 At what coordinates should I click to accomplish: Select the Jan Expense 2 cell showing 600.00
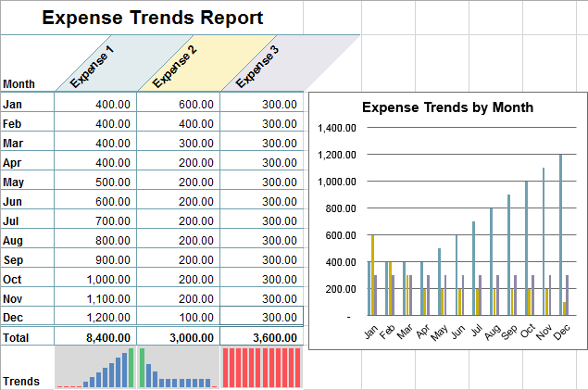(179, 104)
